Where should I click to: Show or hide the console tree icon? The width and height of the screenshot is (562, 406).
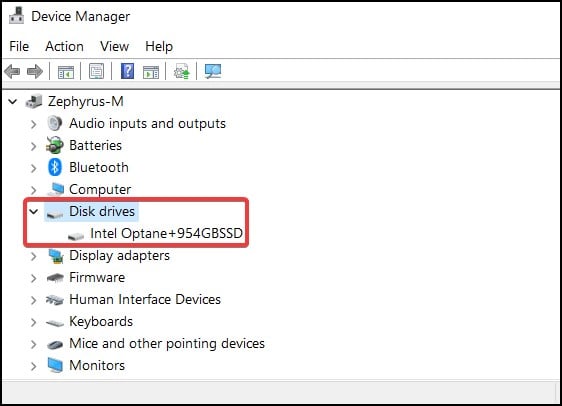(x=66, y=72)
